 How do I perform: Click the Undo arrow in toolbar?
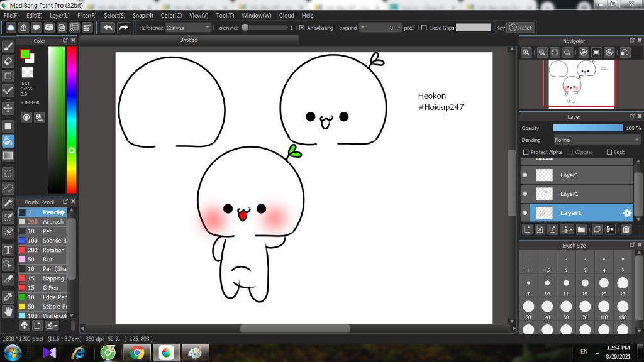click(x=108, y=28)
